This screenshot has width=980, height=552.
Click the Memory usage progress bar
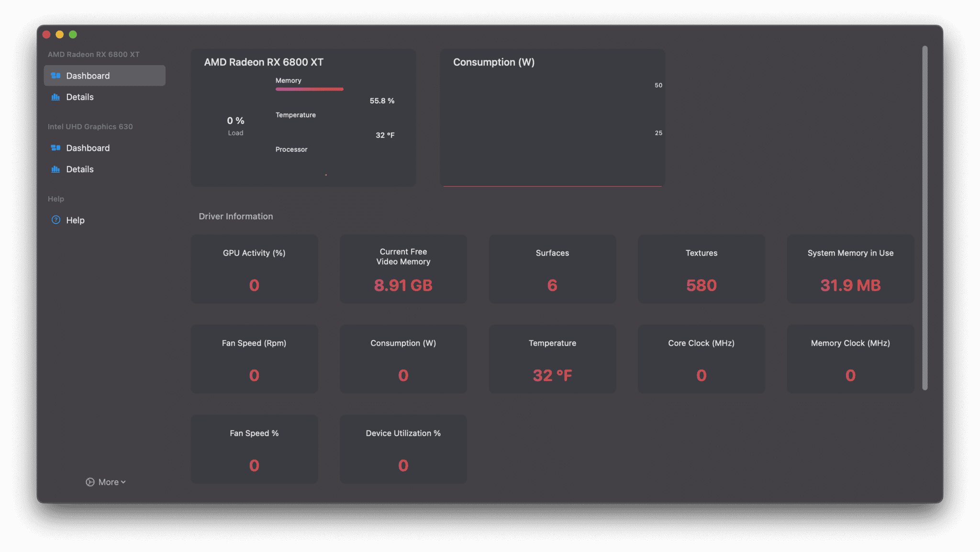click(309, 89)
